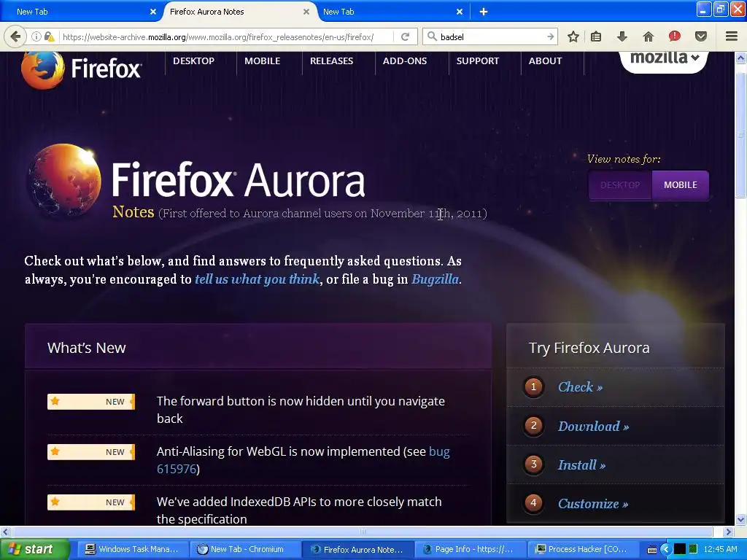Image resolution: width=747 pixels, height=560 pixels.
Task: Open the DESKTOP nav menu item
Action: point(193,61)
